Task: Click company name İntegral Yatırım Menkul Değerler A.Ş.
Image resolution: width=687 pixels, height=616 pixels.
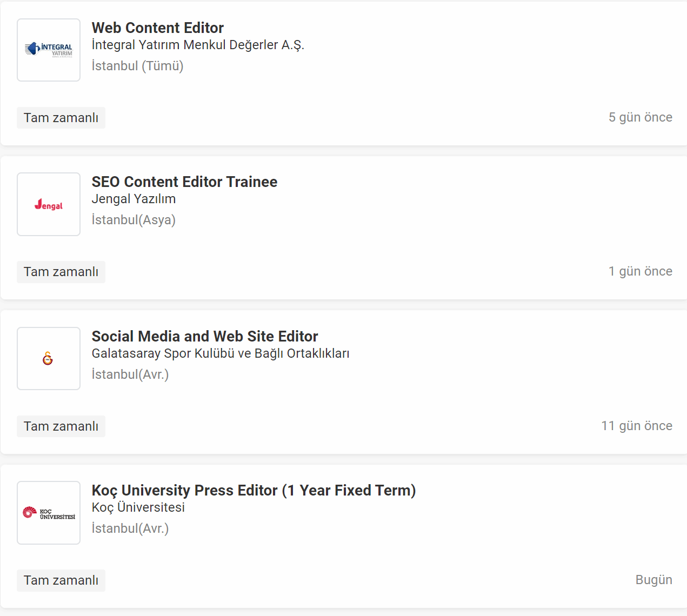Action: 198,45
